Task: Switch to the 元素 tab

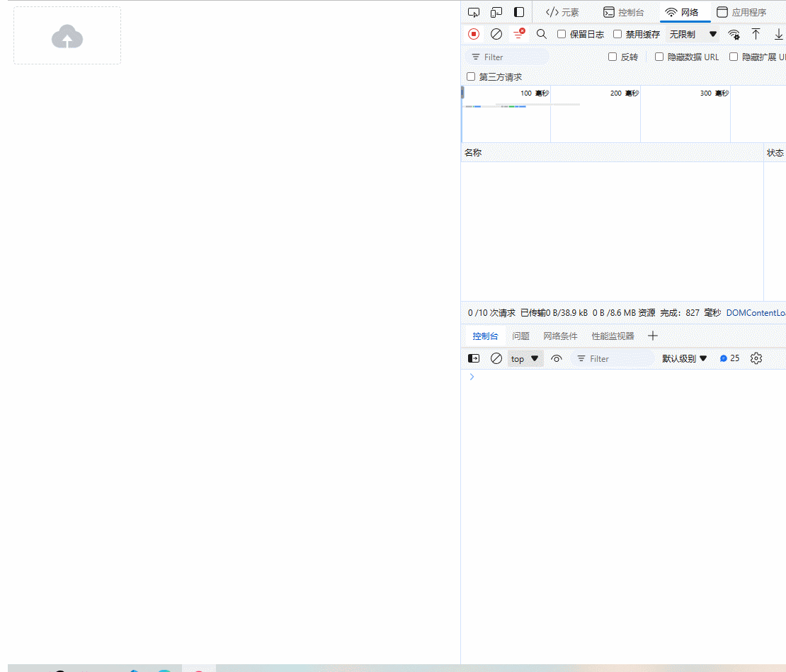Action: pyautogui.click(x=562, y=12)
